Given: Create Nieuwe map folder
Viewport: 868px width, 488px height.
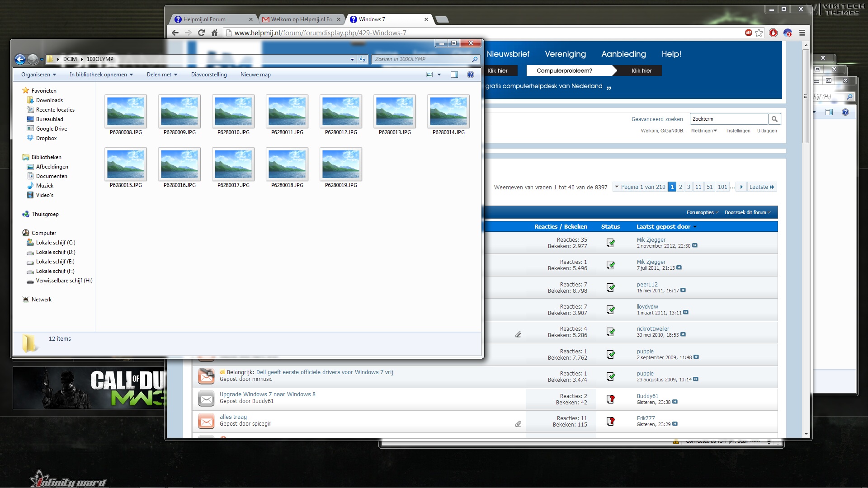Looking at the screenshot, I should pos(255,75).
